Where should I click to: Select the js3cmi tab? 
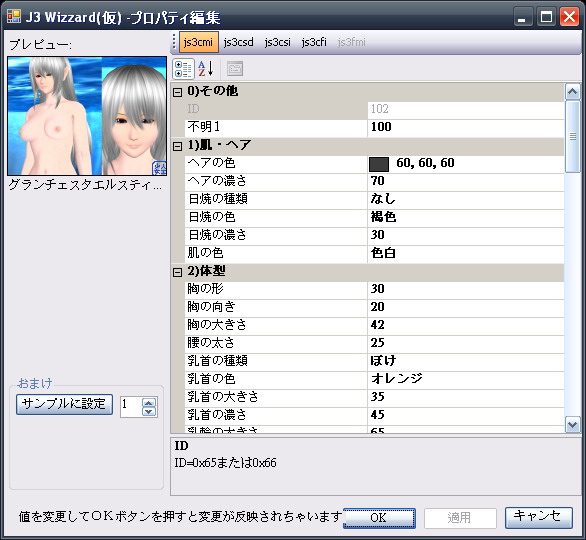198,42
